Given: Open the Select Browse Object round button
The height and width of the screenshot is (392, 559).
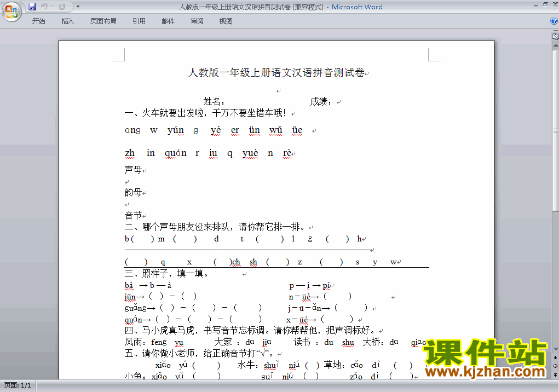Looking at the screenshot, I should 555,366.
